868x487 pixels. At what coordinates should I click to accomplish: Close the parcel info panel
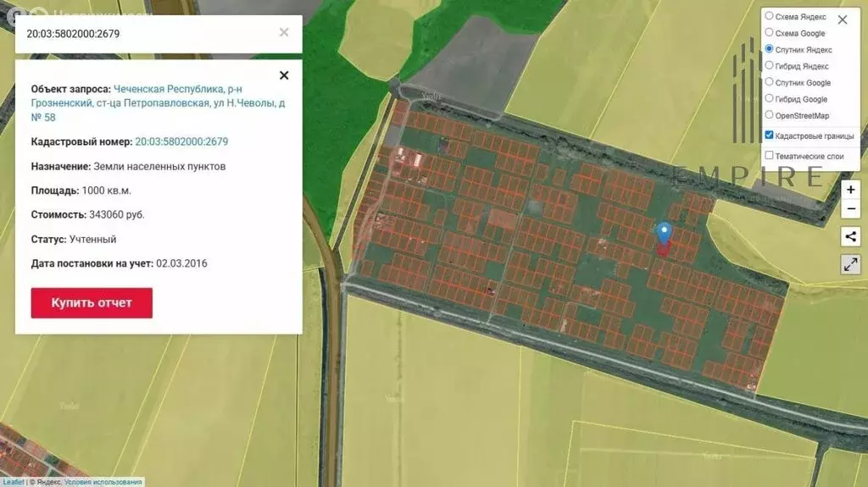tap(284, 75)
